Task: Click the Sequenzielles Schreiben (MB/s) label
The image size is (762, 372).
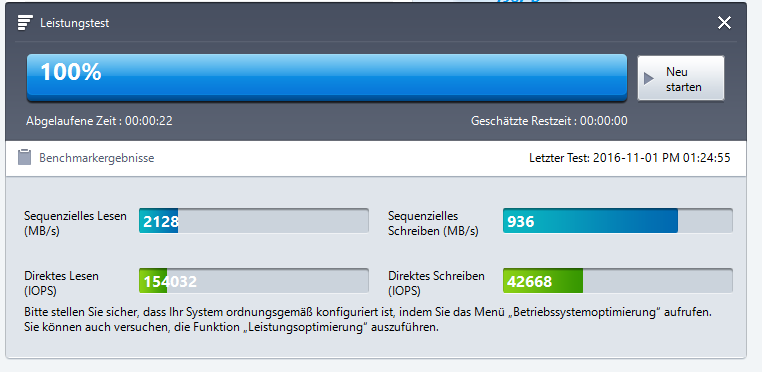Action: tap(433, 223)
